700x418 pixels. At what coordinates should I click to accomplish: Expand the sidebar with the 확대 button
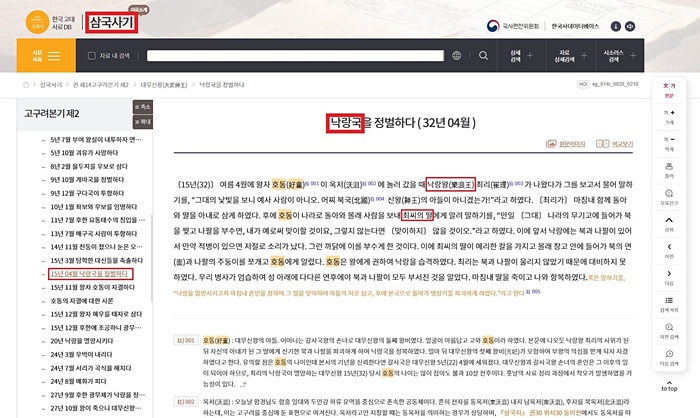tap(143, 122)
